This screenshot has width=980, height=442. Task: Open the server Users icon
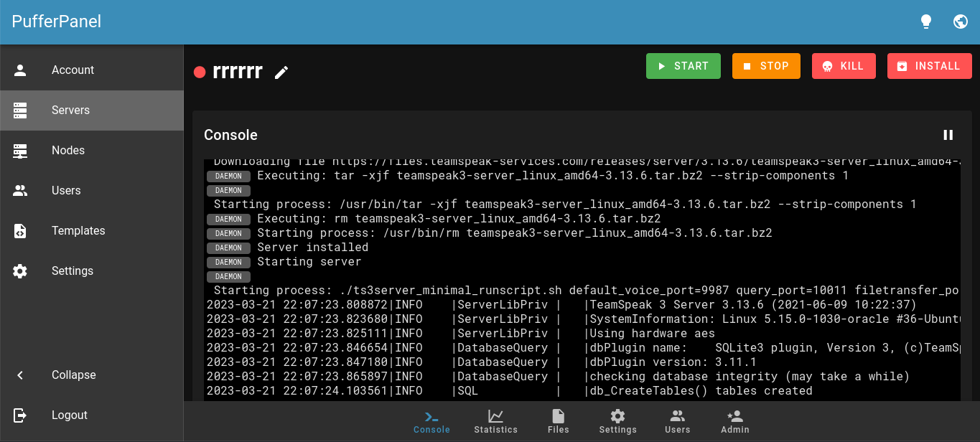(x=677, y=416)
